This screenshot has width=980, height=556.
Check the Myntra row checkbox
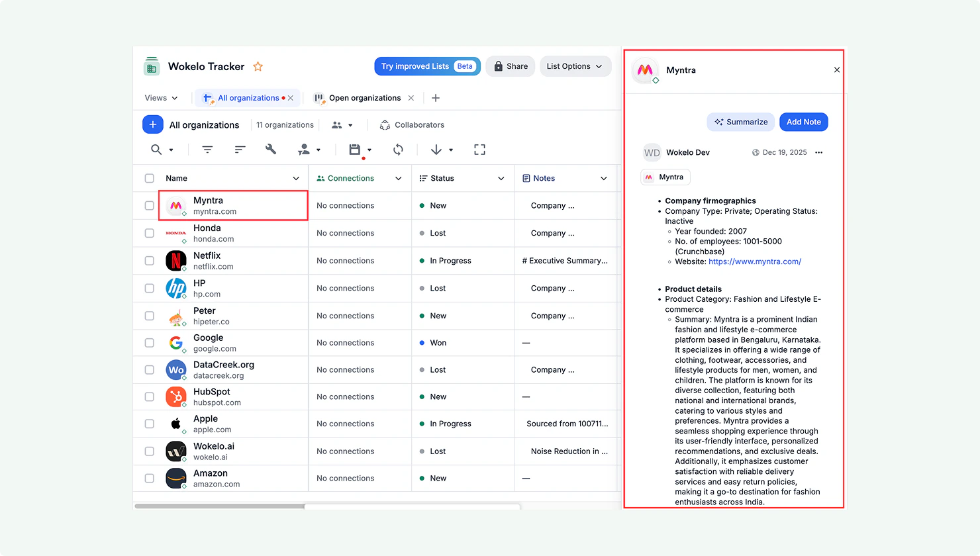(x=150, y=205)
